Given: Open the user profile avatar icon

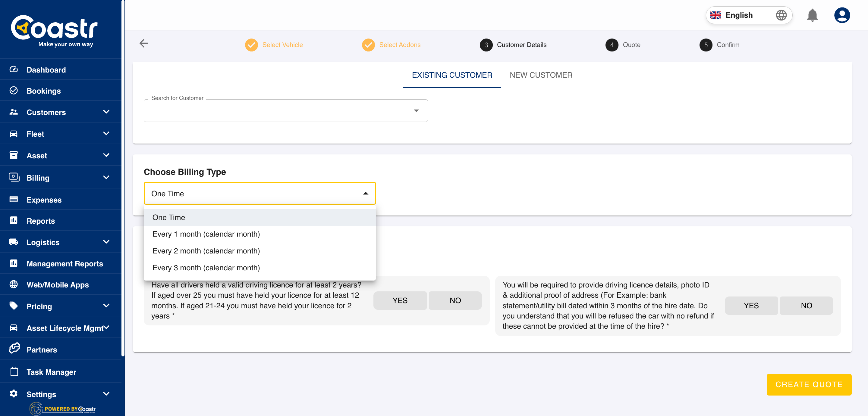Looking at the screenshot, I should [842, 15].
